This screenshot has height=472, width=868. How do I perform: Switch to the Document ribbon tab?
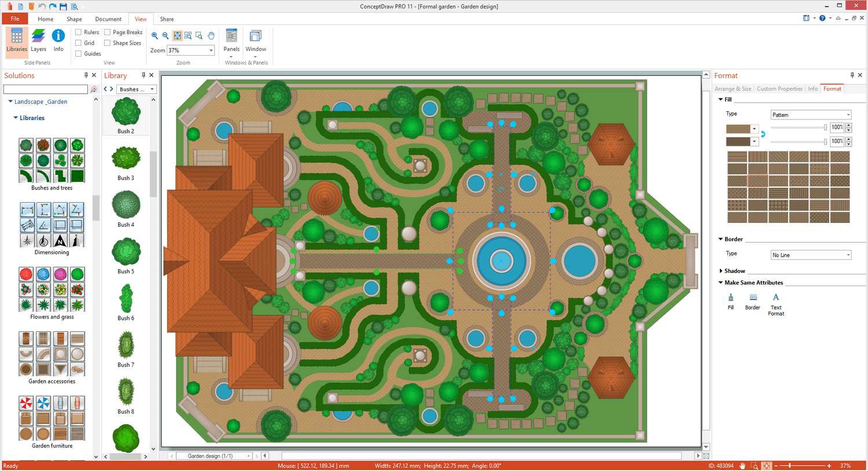pos(108,19)
